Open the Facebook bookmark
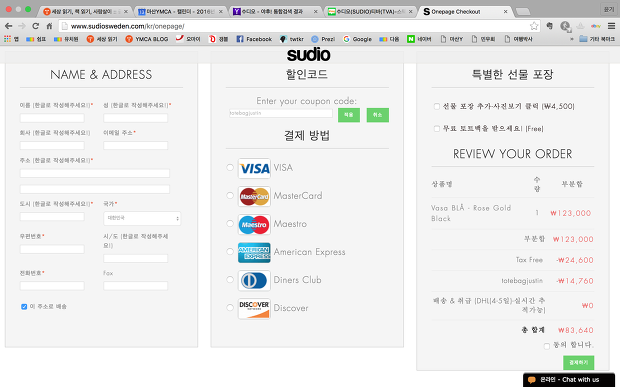Viewport: 620px width, 387px height. coord(254,39)
